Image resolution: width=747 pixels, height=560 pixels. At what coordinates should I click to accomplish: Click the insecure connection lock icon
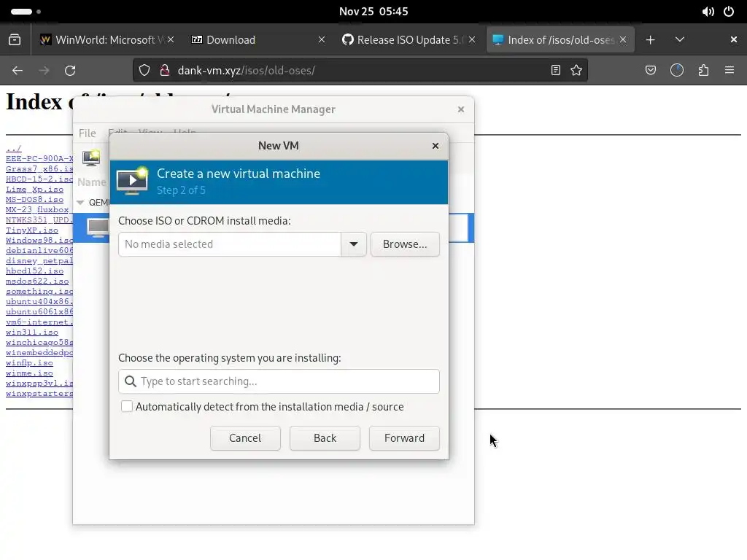click(x=165, y=71)
